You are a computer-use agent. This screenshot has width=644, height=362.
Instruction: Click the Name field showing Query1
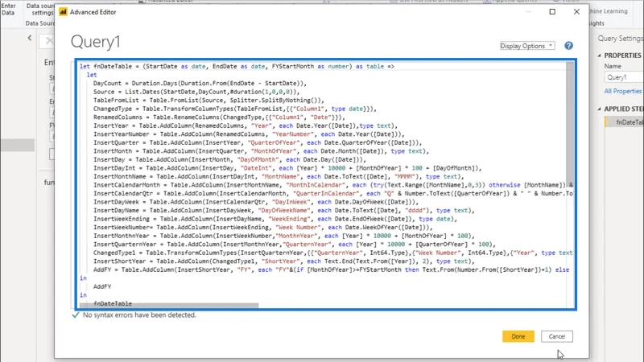click(x=624, y=77)
